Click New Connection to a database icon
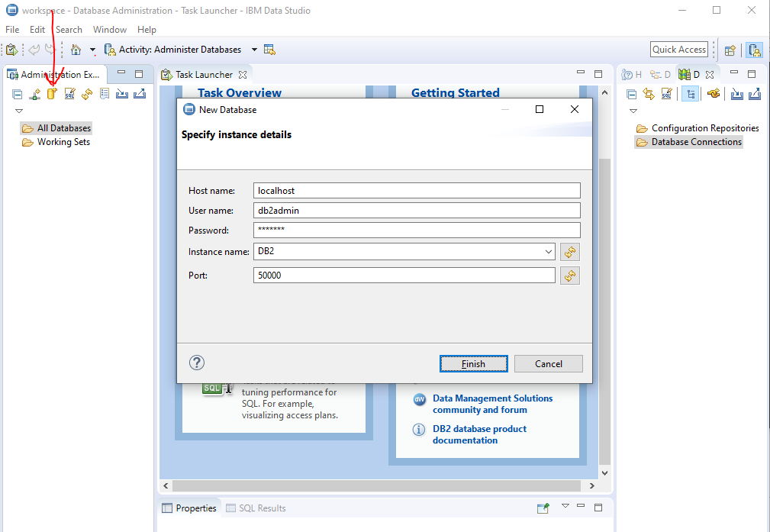Viewport: 770px width, 532px height. (34, 94)
